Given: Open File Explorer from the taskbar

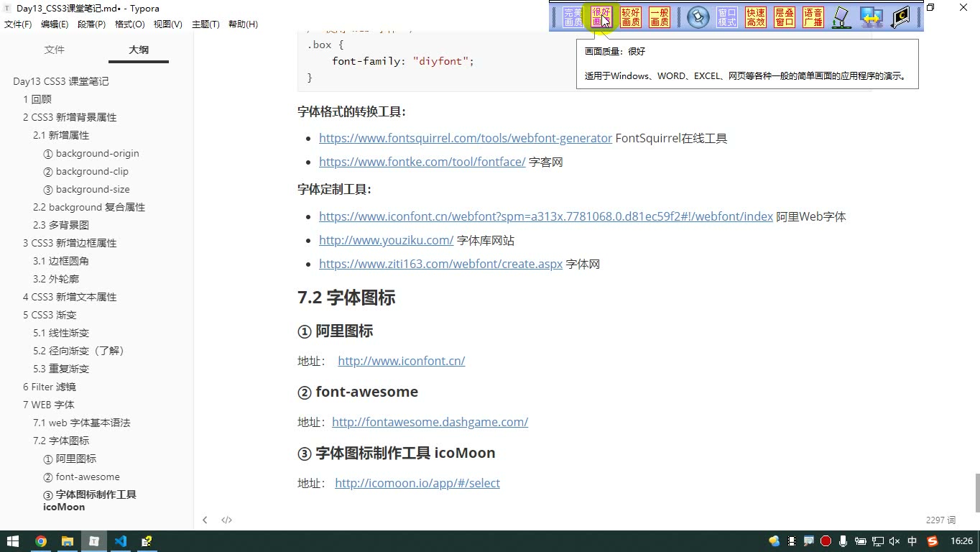Looking at the screenshot, I should (x=68, y=541).
